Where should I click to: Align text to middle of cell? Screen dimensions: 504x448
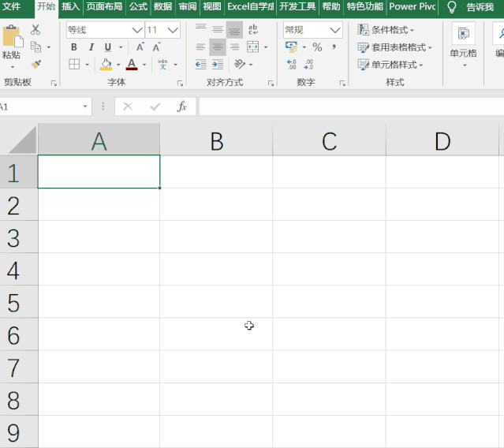click(218, 29)
